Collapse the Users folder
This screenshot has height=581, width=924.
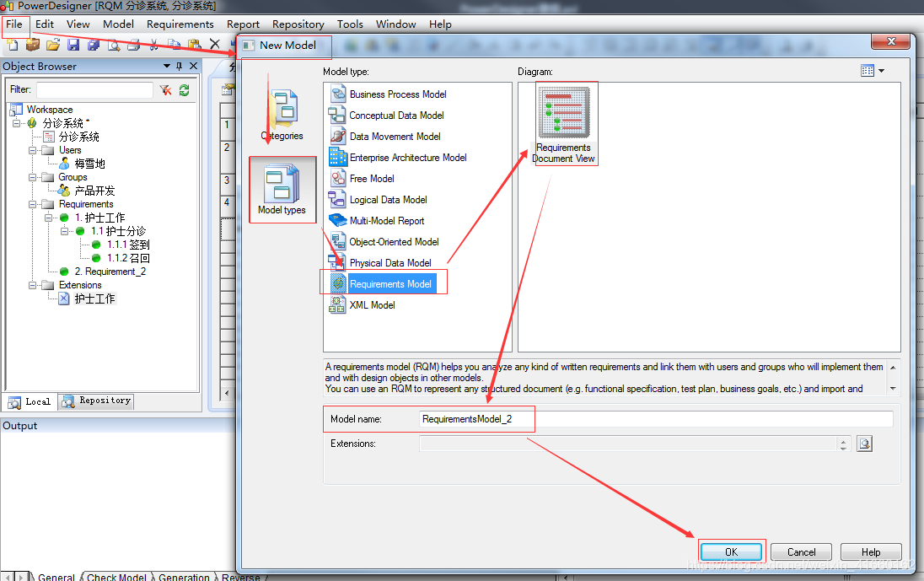pyautogui.click(x=33, y=150)
